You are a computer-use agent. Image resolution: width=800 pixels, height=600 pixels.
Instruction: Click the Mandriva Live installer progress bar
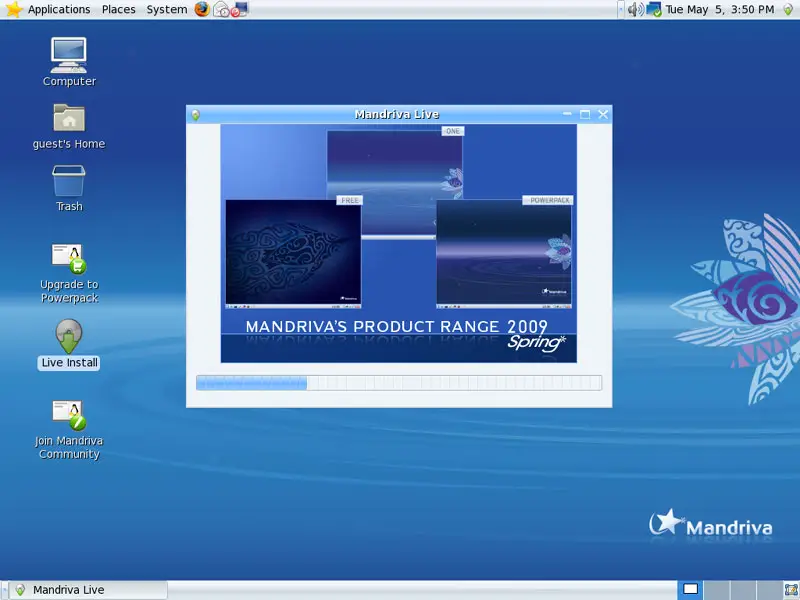[x=399, y=383]
